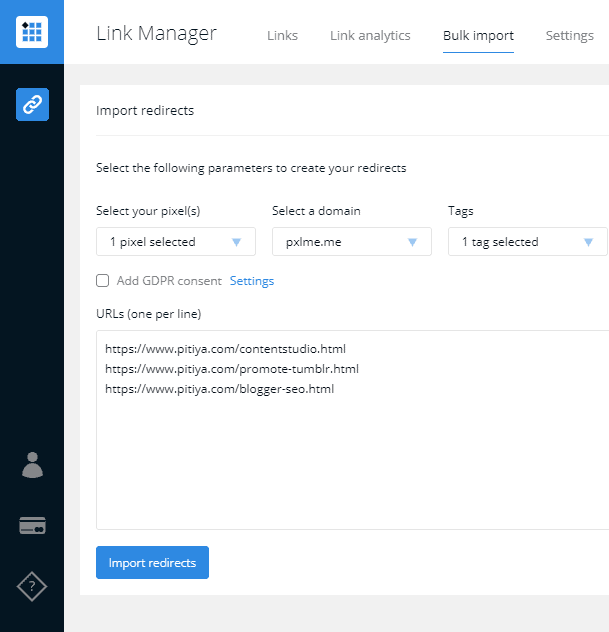The height and width of the screenshot is (632, 609).
Task: Tick the Add GDPR consent checkbox
Action: point(102,281)
